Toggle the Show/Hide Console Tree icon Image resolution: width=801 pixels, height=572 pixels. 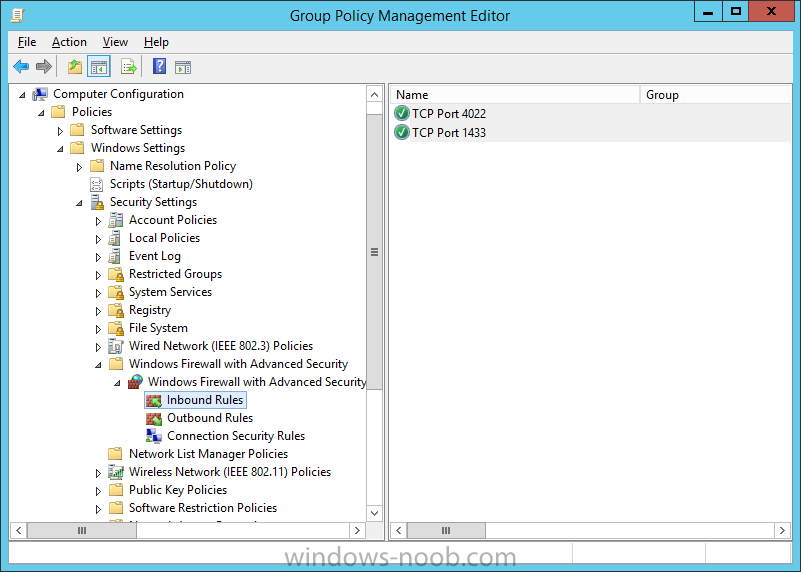click(99, 66)
